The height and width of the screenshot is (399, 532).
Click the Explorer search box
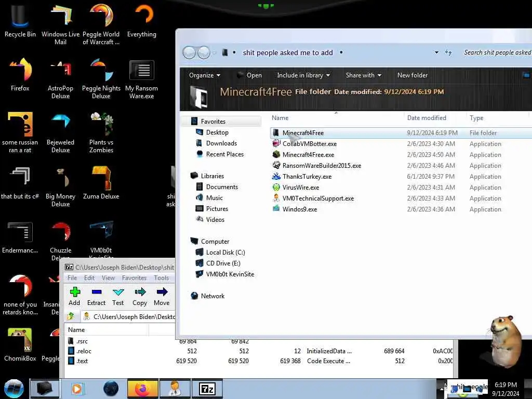tap(496, 52)
